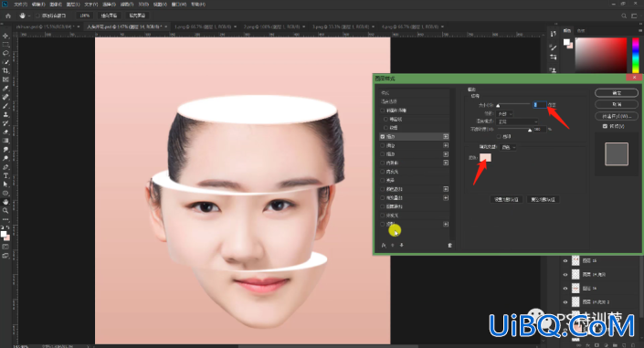
Task: Enable the Texture sub-option checkbox
Action: (385, 128)
